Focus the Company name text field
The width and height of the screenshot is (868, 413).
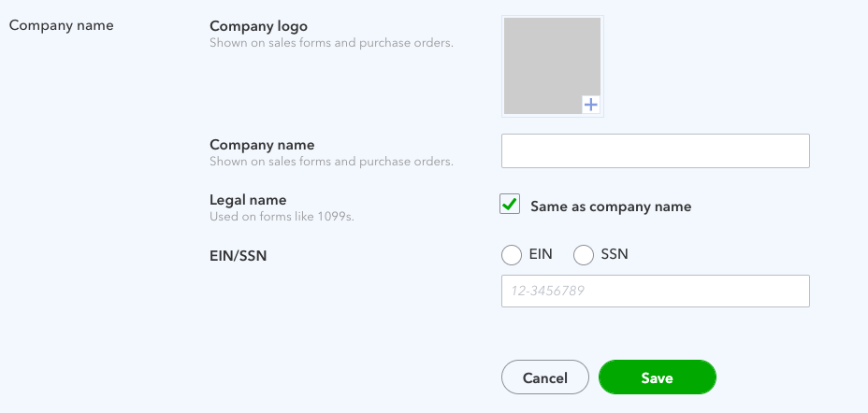point(655,150)
